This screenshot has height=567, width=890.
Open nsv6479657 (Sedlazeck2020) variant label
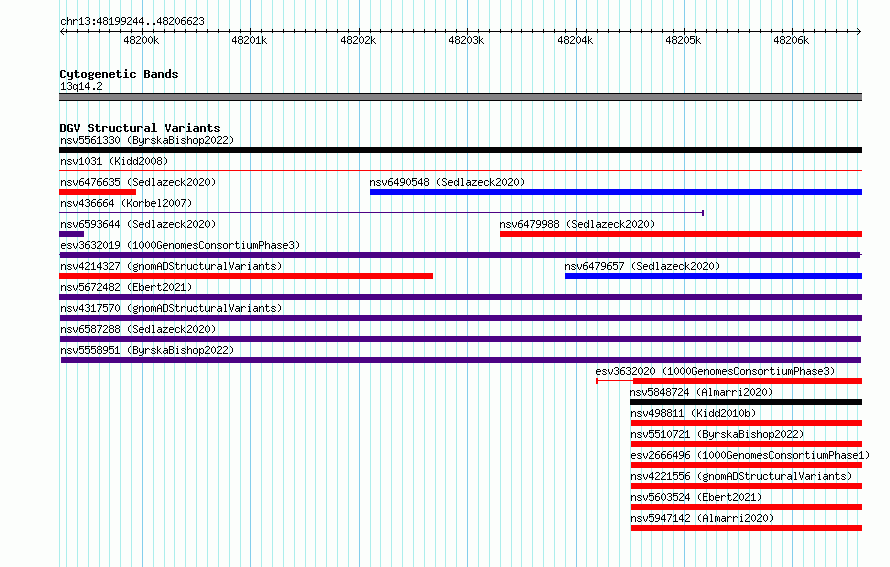(642, 266)
